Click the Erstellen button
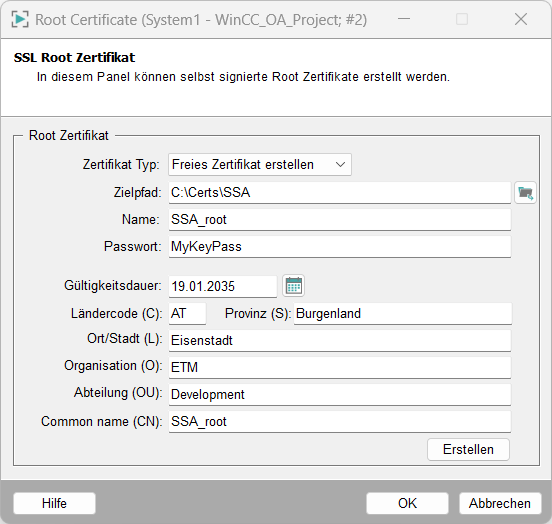The width and height of the screenshot is (552, 524). (x=468, y=449)
